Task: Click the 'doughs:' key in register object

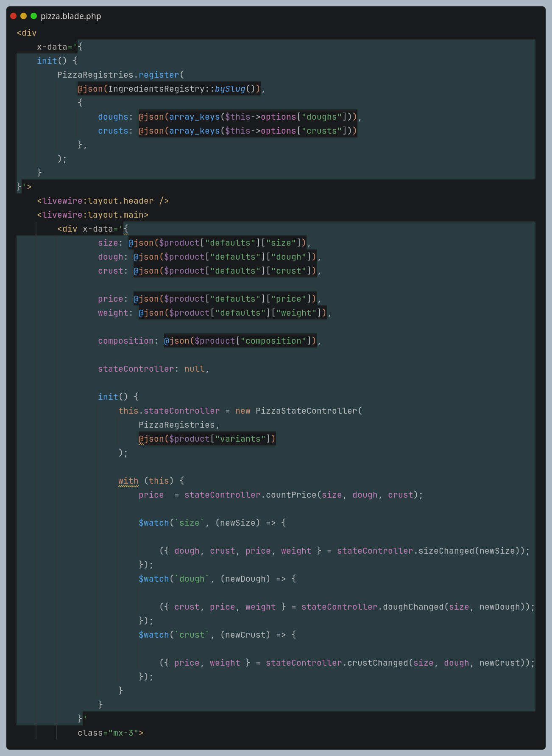Action: tap(116, 117)
